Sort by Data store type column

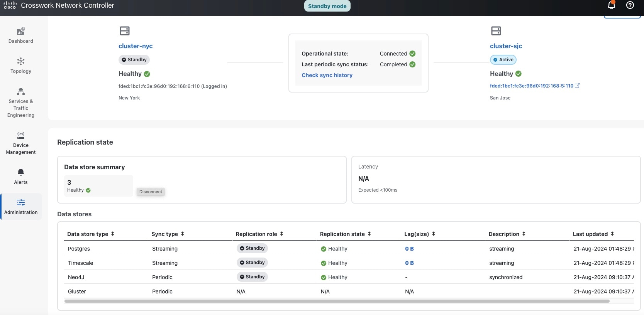112,234
